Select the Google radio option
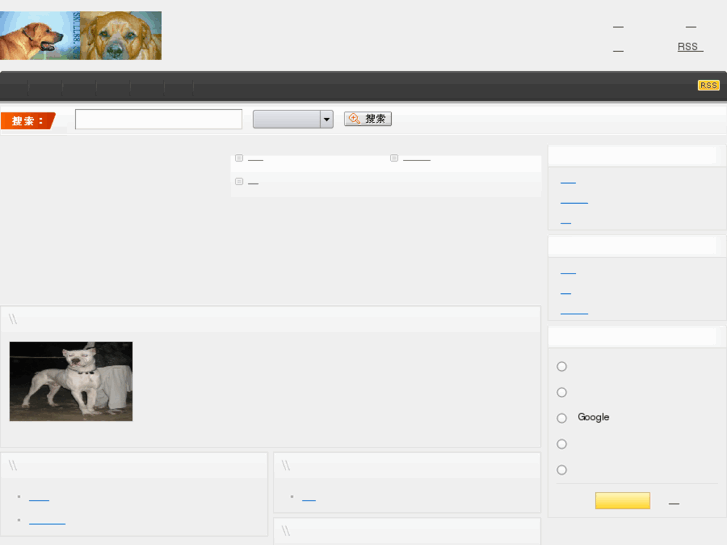This screenshot has height=545, width=727. 561,418
